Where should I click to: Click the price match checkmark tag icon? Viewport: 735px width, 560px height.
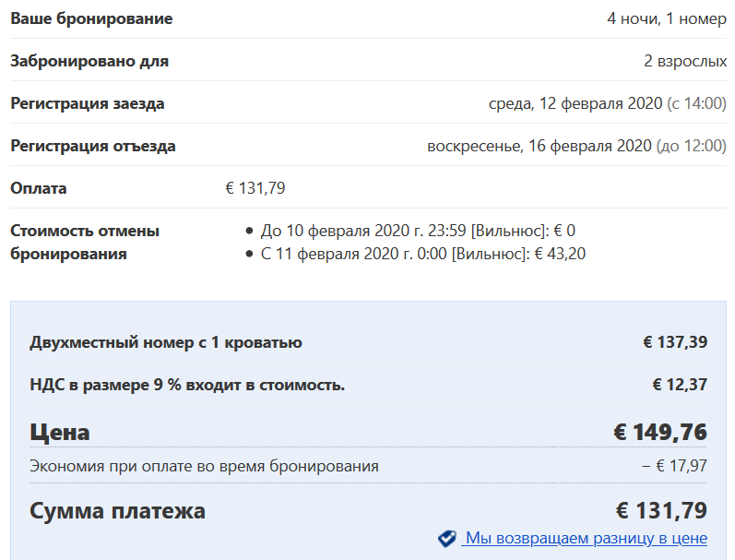446,539
